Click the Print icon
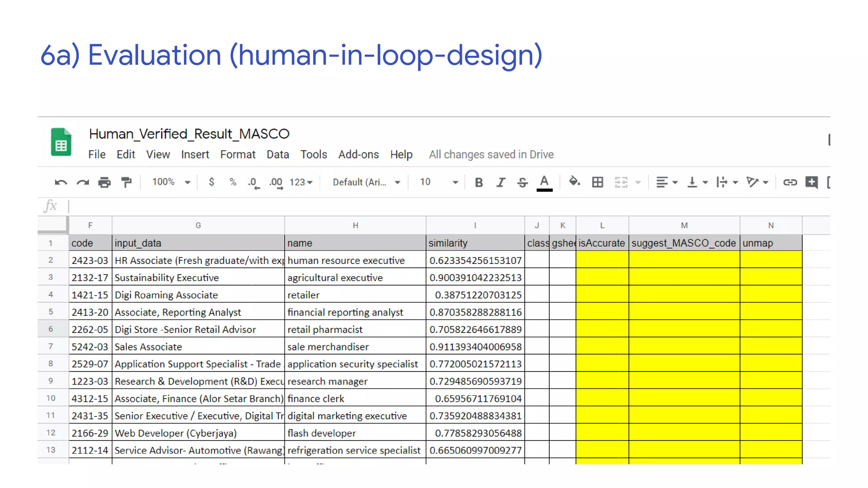This screenshot has height=488, width=868. click(104, 183)
